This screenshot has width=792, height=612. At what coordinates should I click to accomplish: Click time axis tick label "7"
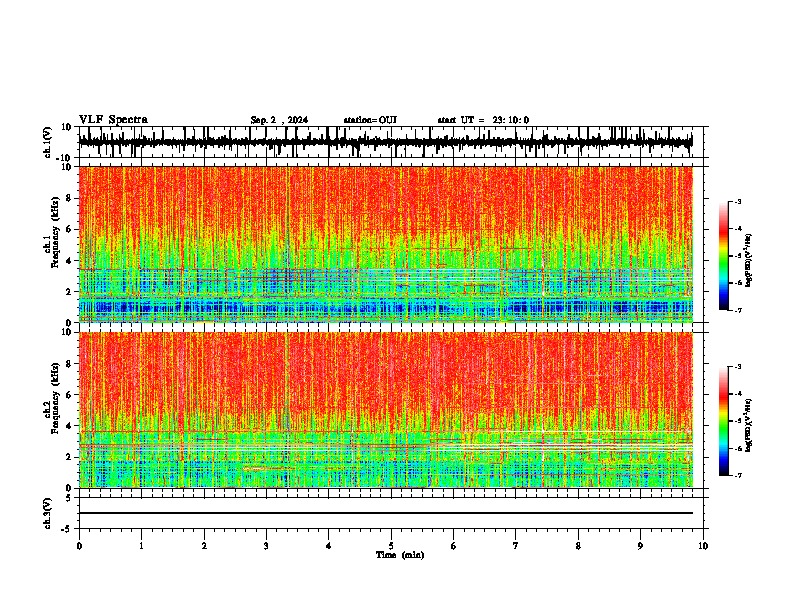tap(516, 546)
